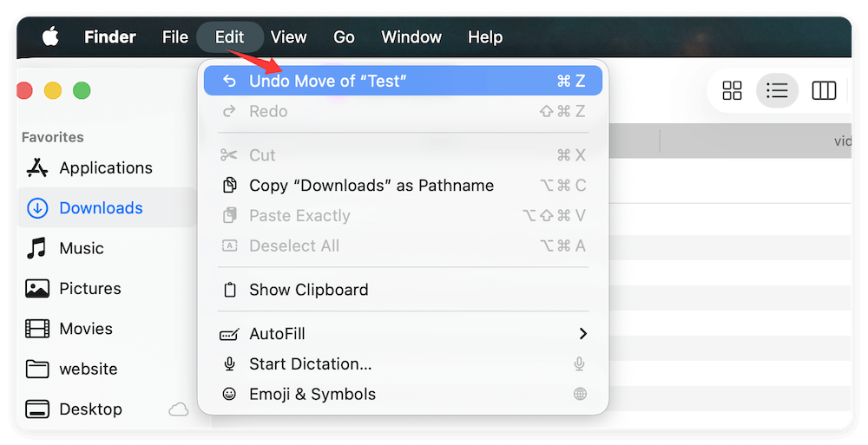Open the Music folder in sidebar
868x445 pixels.
pos(81,248)
